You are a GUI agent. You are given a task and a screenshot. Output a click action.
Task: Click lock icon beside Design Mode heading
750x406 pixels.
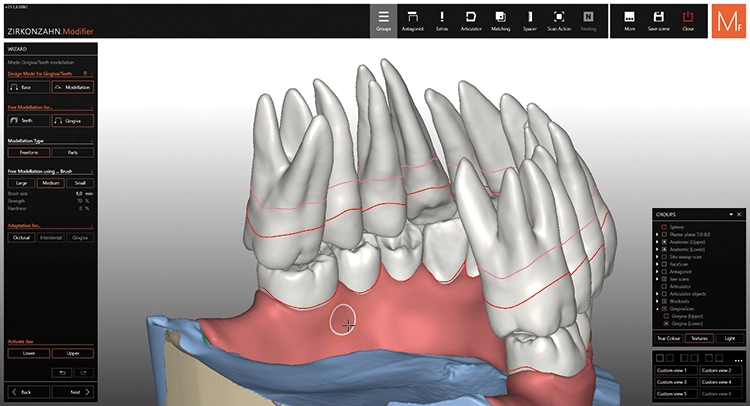pyautogui.click(x=86, y=74)
